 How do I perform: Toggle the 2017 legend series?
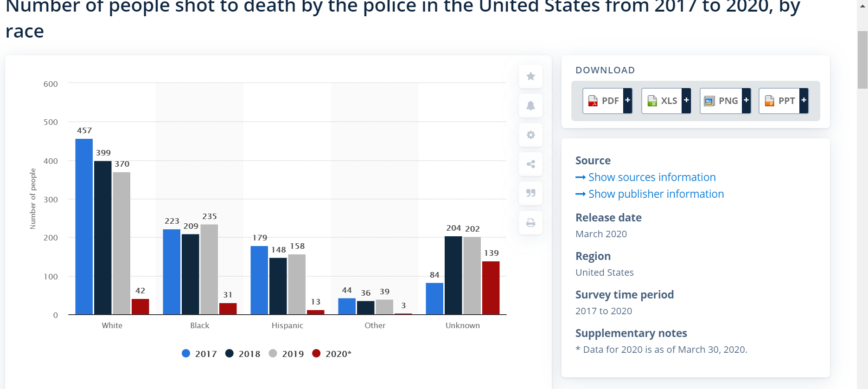pos(199,354)
